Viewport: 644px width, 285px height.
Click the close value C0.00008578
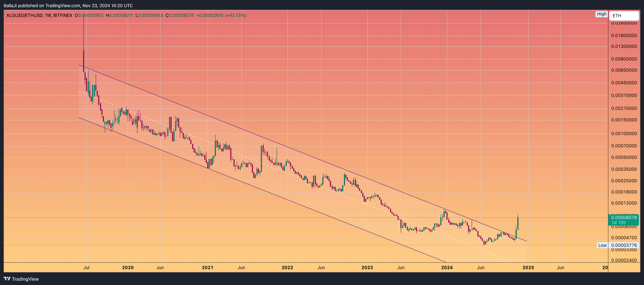click(x=180, y=15)
